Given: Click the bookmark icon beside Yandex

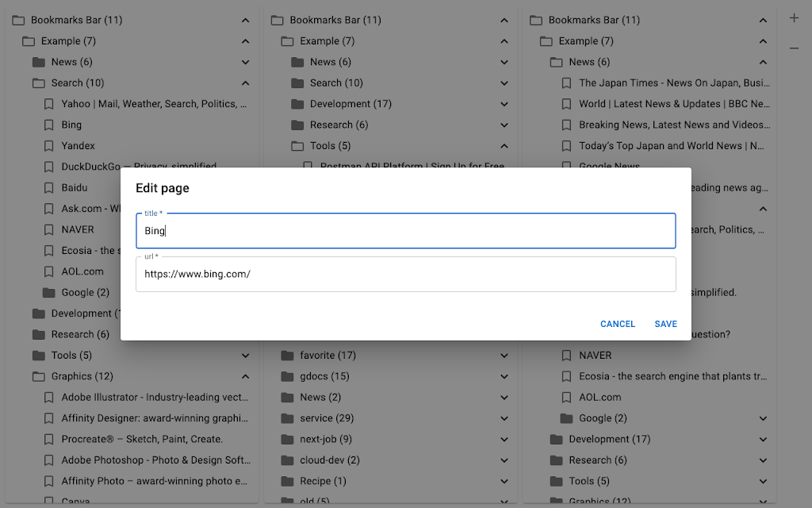Looking at the screenshot, I should (48, 146).
